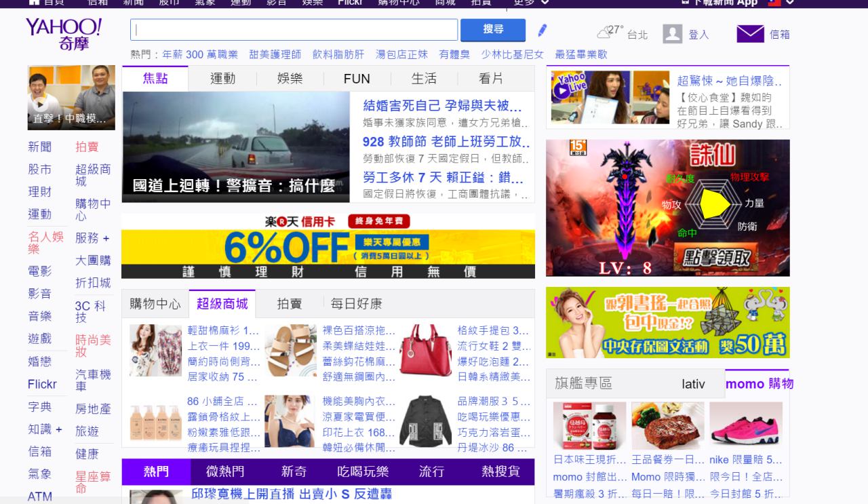Select the 購物中心 shopping tab
Viewport: 868px width, 504px height.
[155, 304]
